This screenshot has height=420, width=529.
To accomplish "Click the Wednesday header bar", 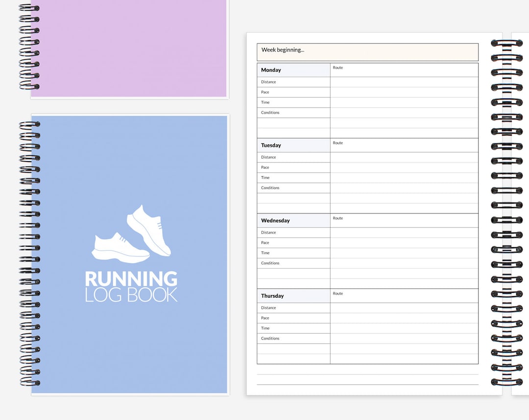I will coord(293,220).
